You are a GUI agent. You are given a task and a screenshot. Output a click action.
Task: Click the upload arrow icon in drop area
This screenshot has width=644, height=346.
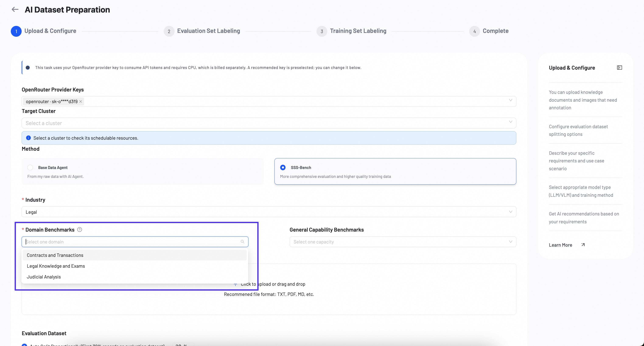click(x=235, y=284)
